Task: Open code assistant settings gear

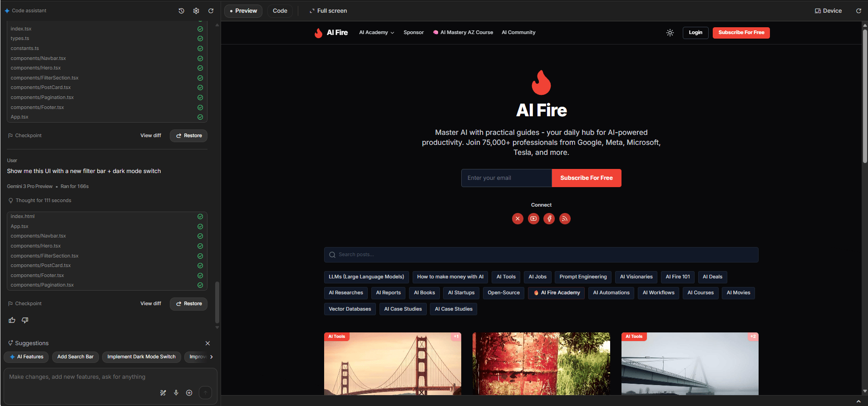Action: pyautogui.click(x=196, y=11)
